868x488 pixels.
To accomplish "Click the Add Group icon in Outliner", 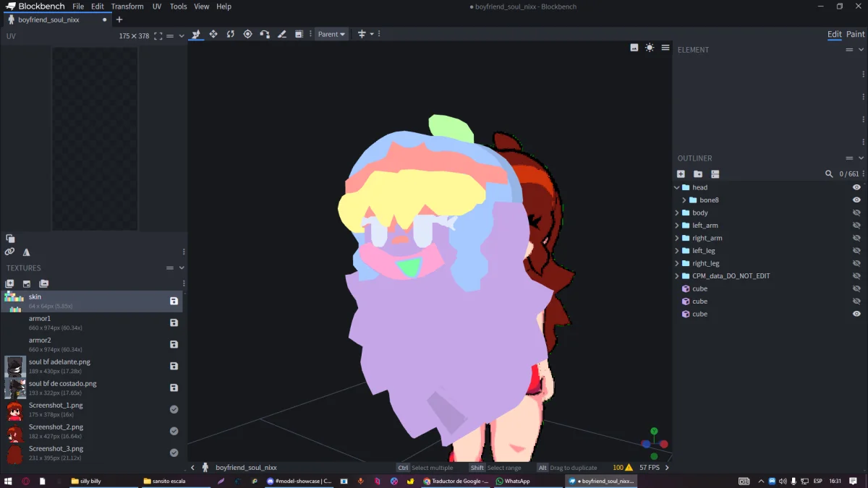I will [x=698, y=174].
